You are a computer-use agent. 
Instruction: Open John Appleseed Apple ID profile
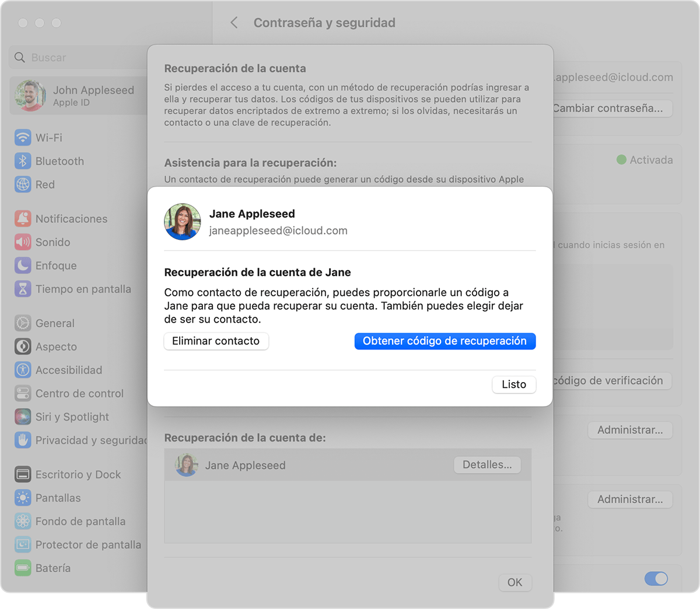click(x=76, y=96)
